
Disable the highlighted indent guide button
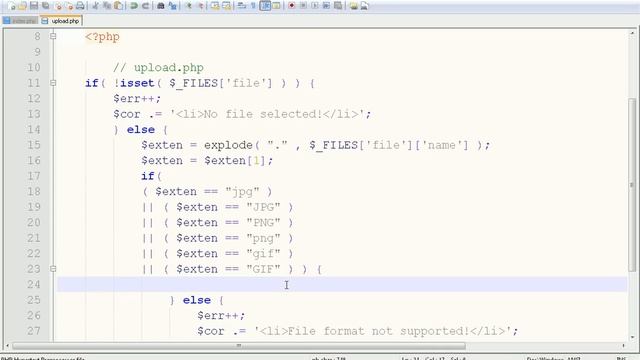[x=265, y=6]
